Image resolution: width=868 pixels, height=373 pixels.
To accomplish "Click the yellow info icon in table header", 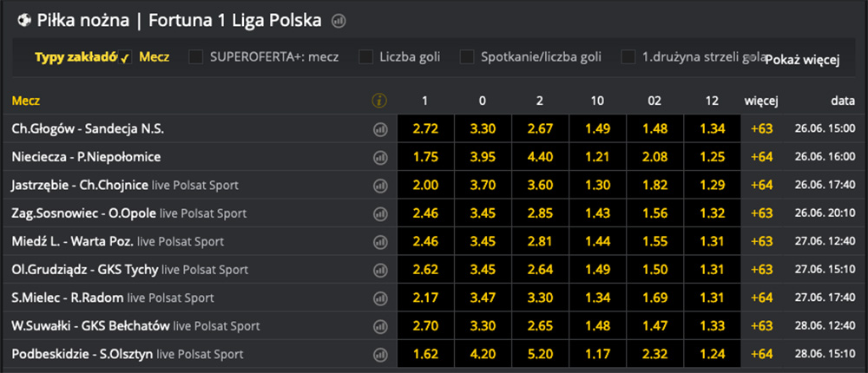I will pos(379,101).
